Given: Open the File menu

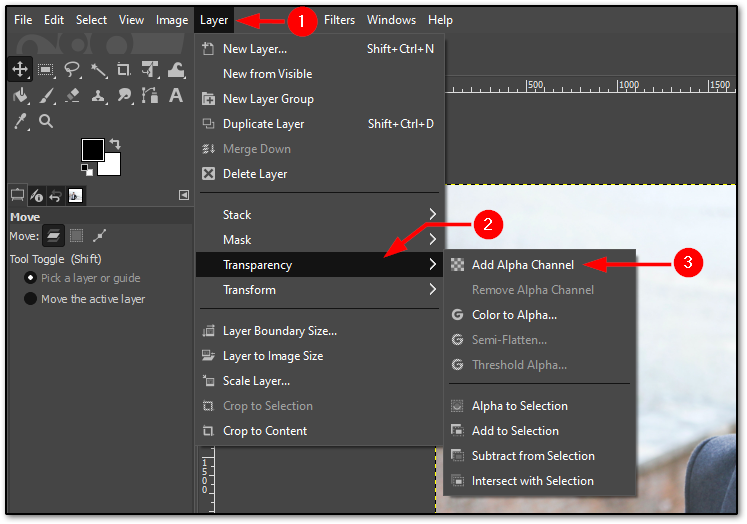Looking at the screenshot, I should point(23,20).
